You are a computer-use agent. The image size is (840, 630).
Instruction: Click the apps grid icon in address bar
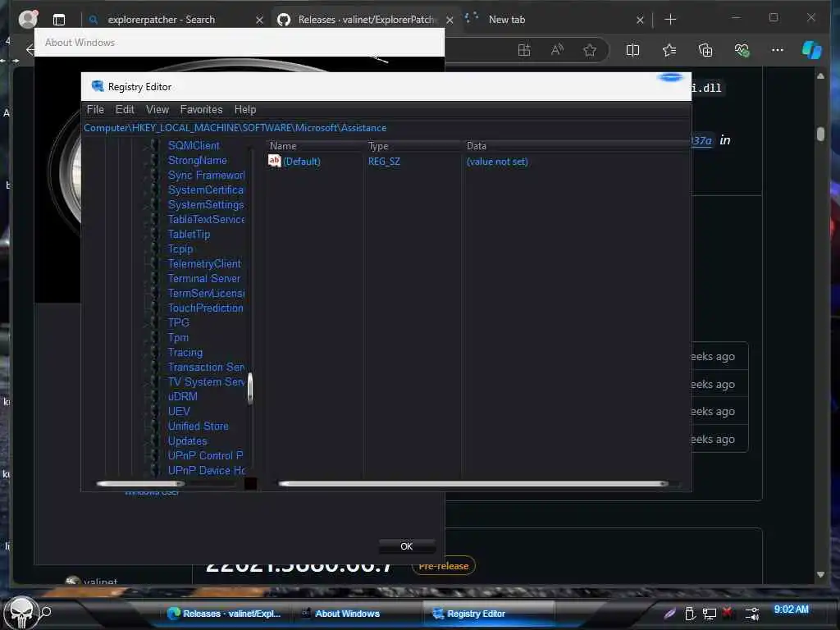pyautogui.click(x=524, y=50)
